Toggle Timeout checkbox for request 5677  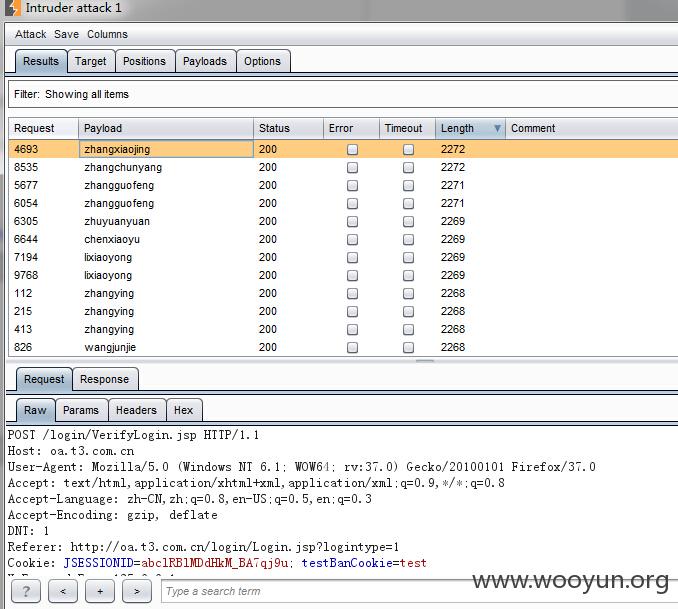click(408, 186)
